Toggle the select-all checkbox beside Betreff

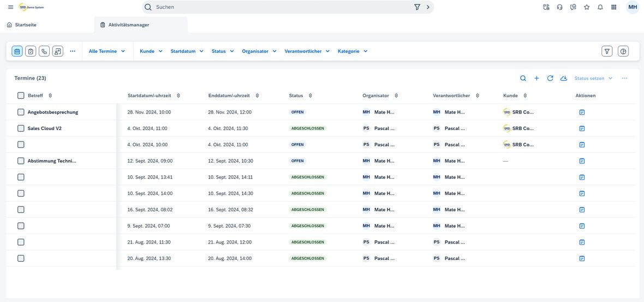(x=21, y=96)
